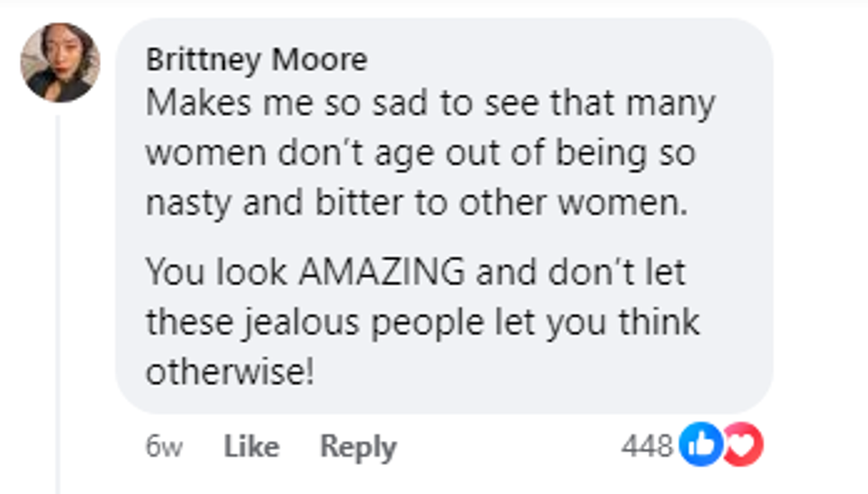The width and height of the screenshot is (868, 494).
Task: Click the word AMAZING in the comment
Action: pyautogui.click(x=381, y=272)
